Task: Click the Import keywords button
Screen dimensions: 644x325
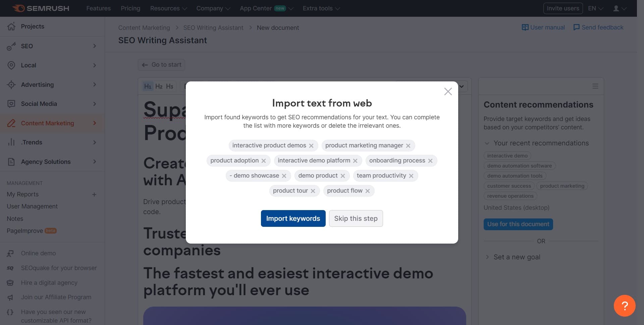Action: (x=293, y=218)
